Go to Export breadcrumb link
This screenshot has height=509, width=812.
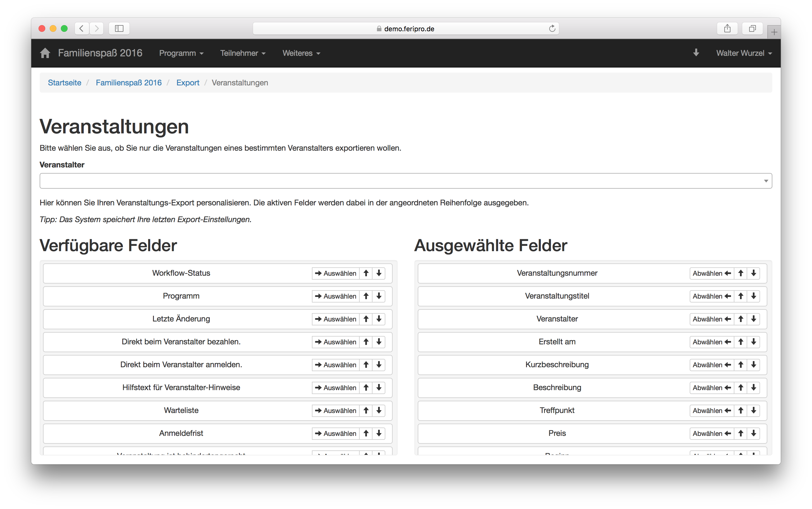click(188, 83)
